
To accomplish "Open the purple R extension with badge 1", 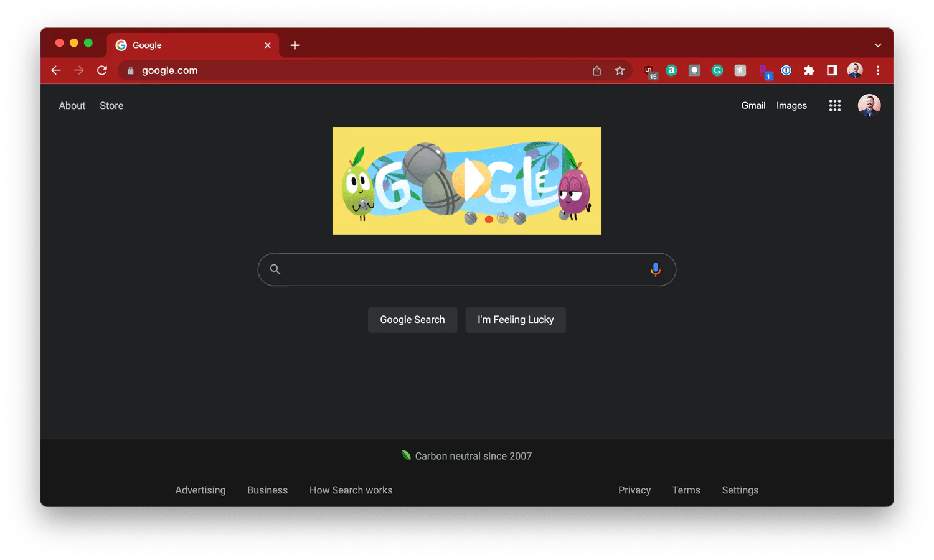I will point(765,72).
